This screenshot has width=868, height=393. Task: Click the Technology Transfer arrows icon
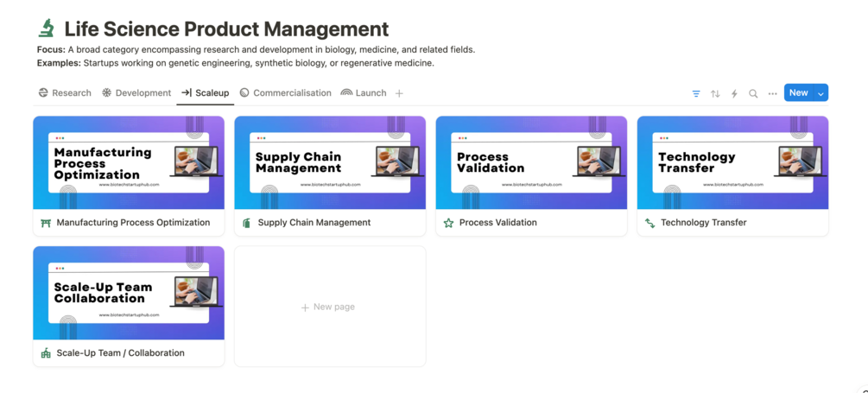649,223
